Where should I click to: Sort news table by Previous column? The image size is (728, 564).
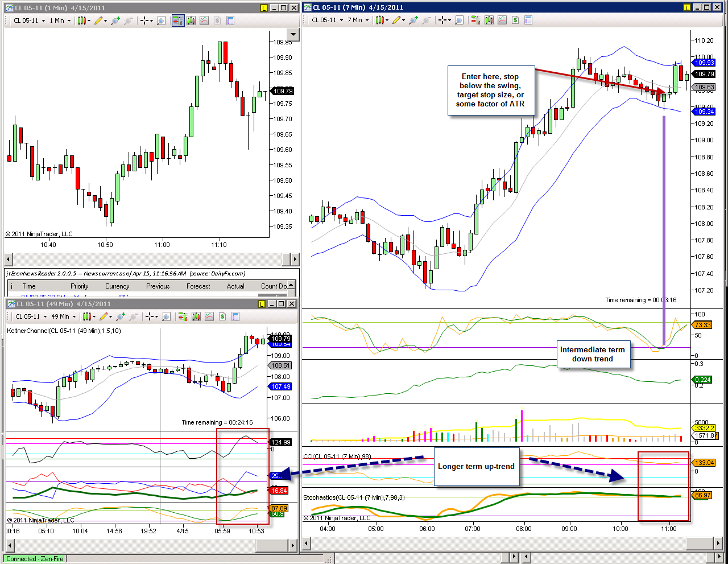click(158, 286)
